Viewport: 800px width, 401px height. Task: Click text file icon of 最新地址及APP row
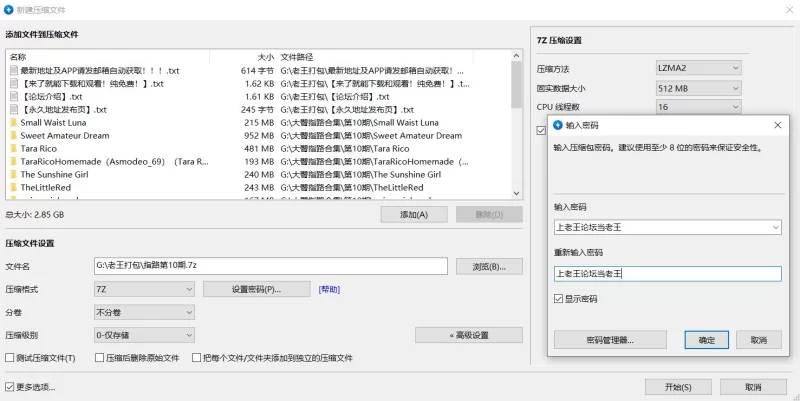pyautogui.click(x=14, y=70)
